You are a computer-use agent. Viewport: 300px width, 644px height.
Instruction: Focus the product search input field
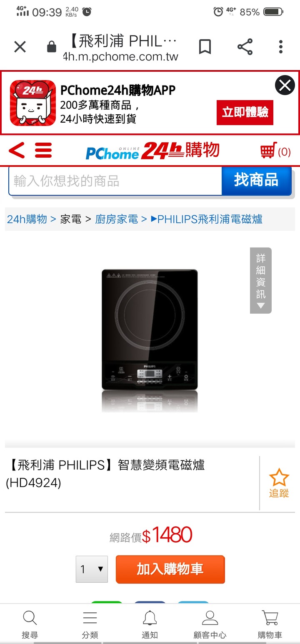115,181
